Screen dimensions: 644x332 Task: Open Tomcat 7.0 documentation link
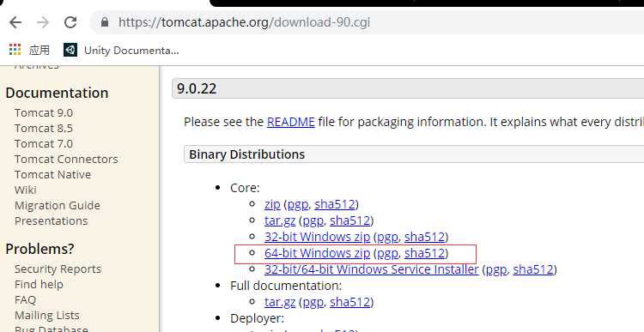pyautogui.click(x=44, y=144)
